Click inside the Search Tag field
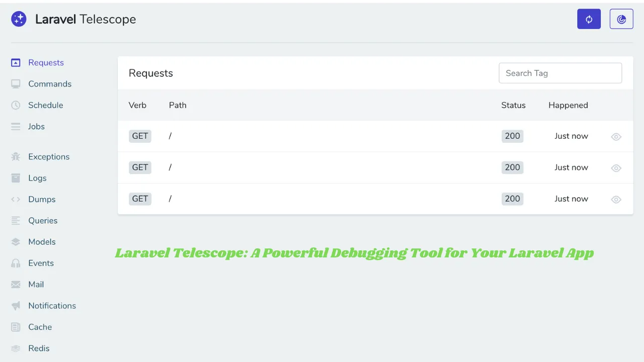This screenshot has height=362, width=644. pyautogui.click(x=560, y=73)
